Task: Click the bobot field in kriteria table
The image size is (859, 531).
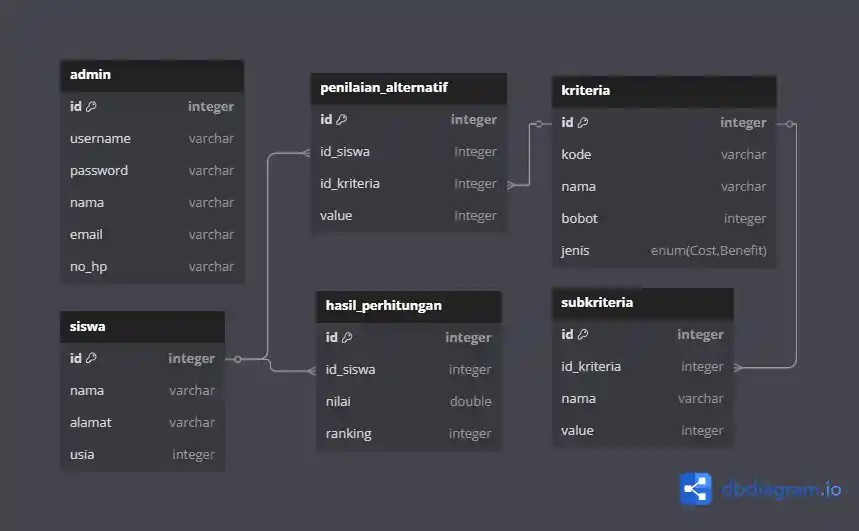Action: [664, 219]
